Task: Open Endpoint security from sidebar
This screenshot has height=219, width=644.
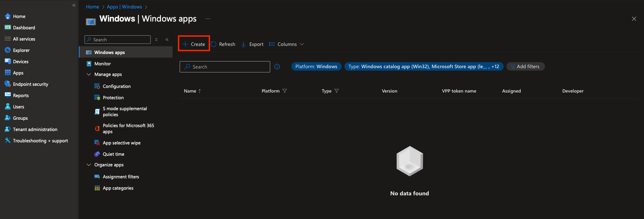Action: click(x=30, y=84)
